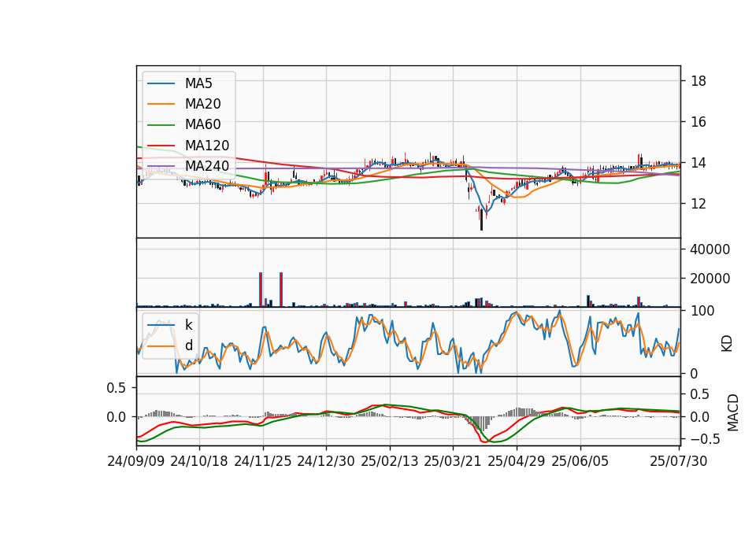Click the purple MA240 legend line sample
This screenshot has width=756, height=543.
161,166
